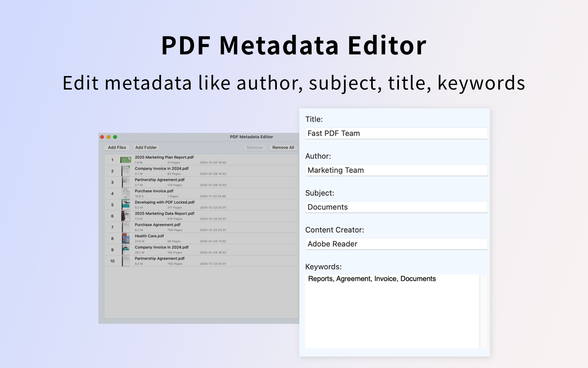The width and height of the screenshot is (588, 368).
Task: Select thumbnail of row 3 Partnership Agreement
Action: (x=126, y=182)
